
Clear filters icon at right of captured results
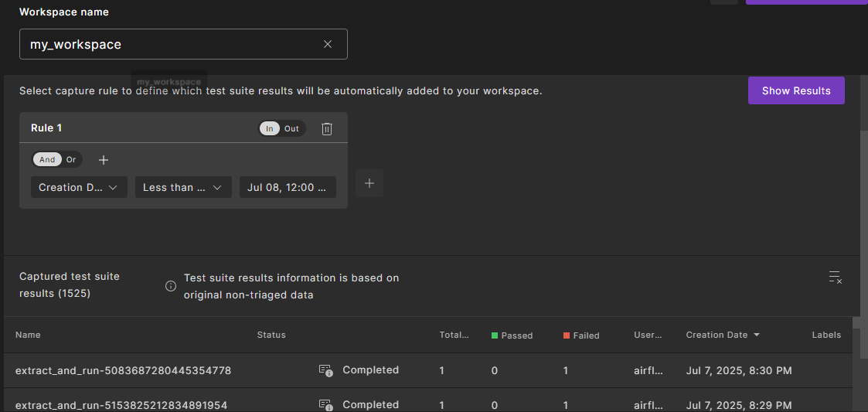(x=835, y=278)
